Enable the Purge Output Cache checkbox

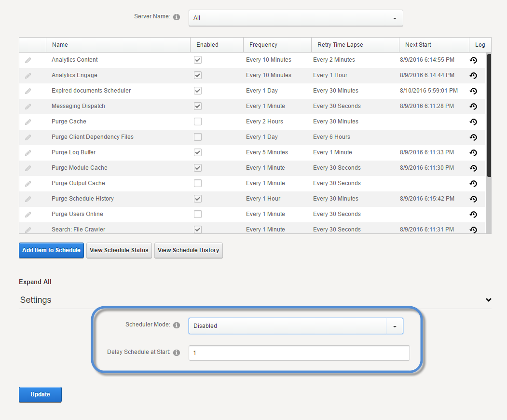(x=198, y=183)
